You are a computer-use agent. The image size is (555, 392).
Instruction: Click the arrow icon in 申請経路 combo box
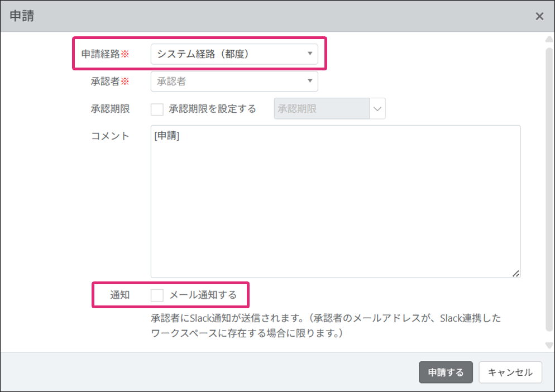point(310,54)
